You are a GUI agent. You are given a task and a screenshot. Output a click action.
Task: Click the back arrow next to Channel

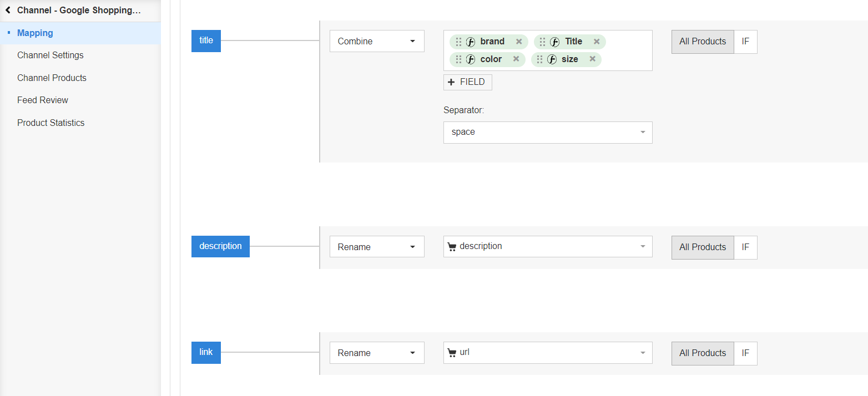(x=8, y=10)
